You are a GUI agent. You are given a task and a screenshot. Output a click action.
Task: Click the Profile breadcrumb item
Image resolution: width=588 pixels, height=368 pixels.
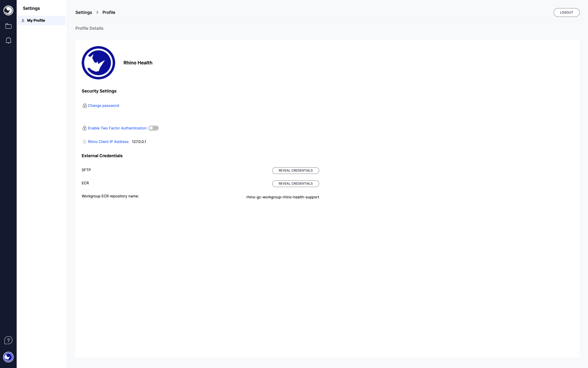(x=109, y=12)
